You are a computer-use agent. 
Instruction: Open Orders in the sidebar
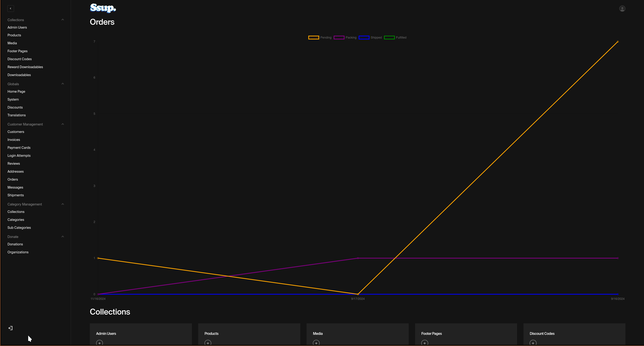coord(13,179)
